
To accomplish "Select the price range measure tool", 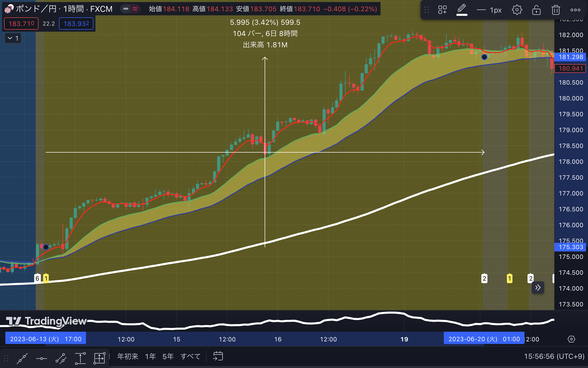I will (80, 358).
